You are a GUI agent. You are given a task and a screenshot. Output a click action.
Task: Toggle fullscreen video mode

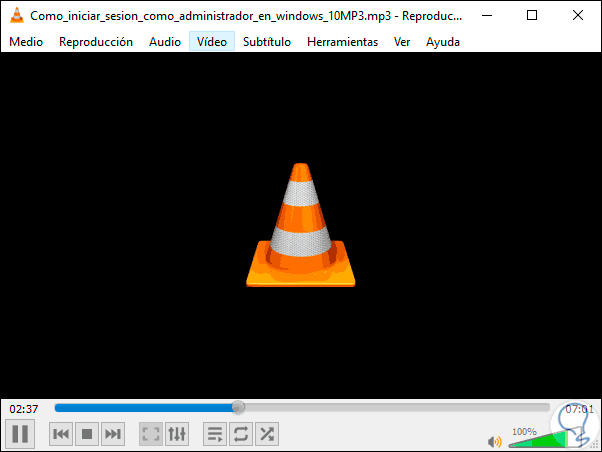coord(150,434)
